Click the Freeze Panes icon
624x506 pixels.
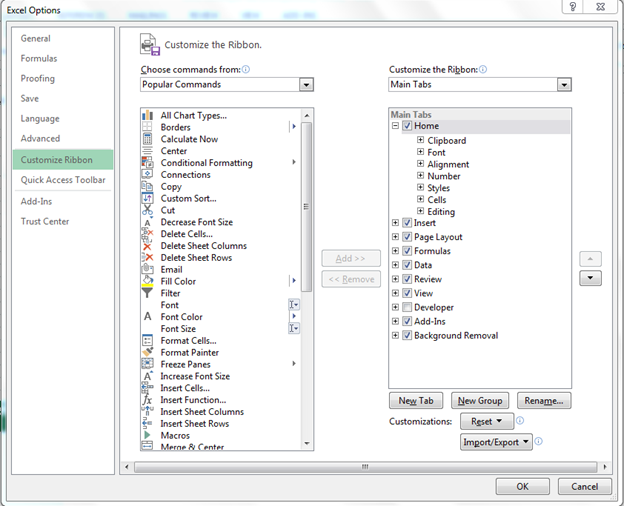(x=147, y=364)
